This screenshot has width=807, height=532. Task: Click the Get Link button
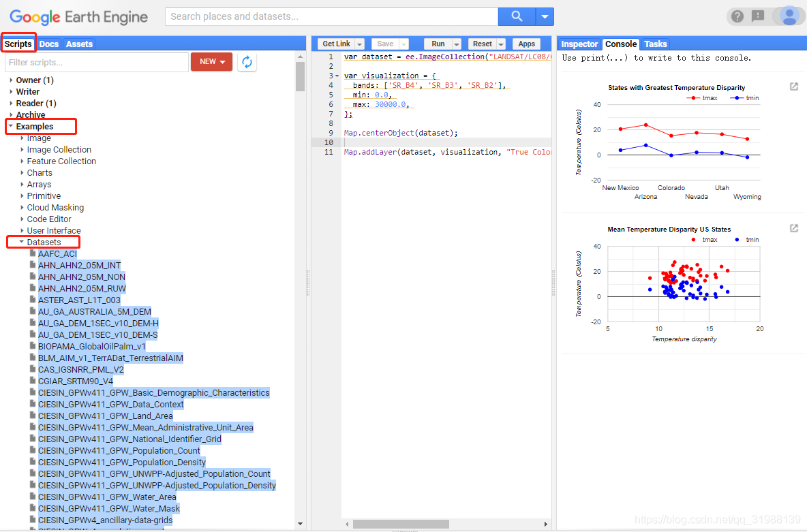[336, 44]
